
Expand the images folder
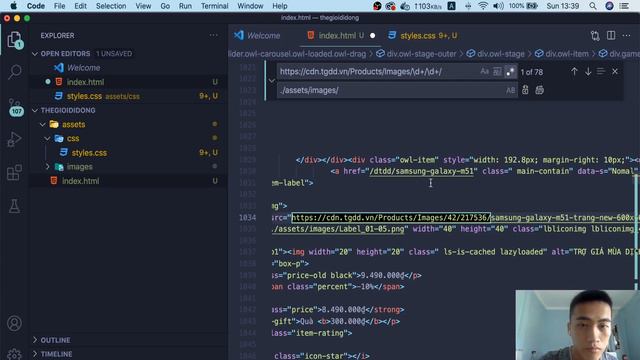point(47,167)
